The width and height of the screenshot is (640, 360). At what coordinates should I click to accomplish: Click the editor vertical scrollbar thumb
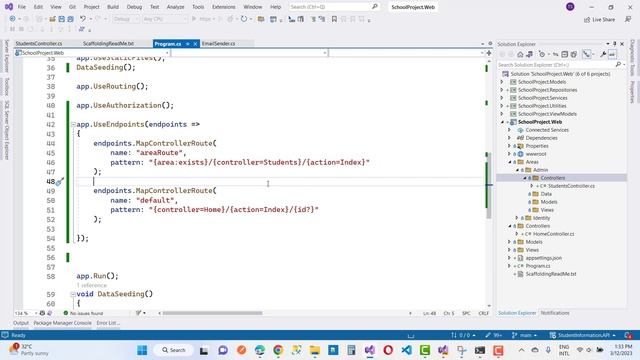489,185
